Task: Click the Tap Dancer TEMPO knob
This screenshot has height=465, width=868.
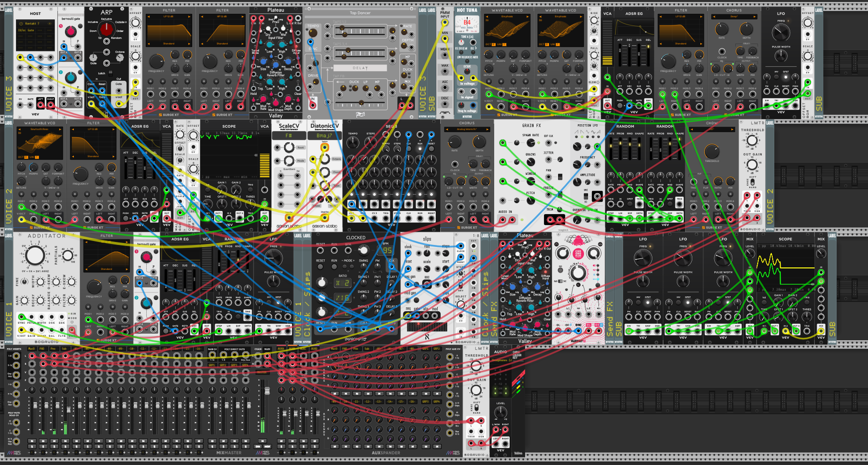Action: 312,33
